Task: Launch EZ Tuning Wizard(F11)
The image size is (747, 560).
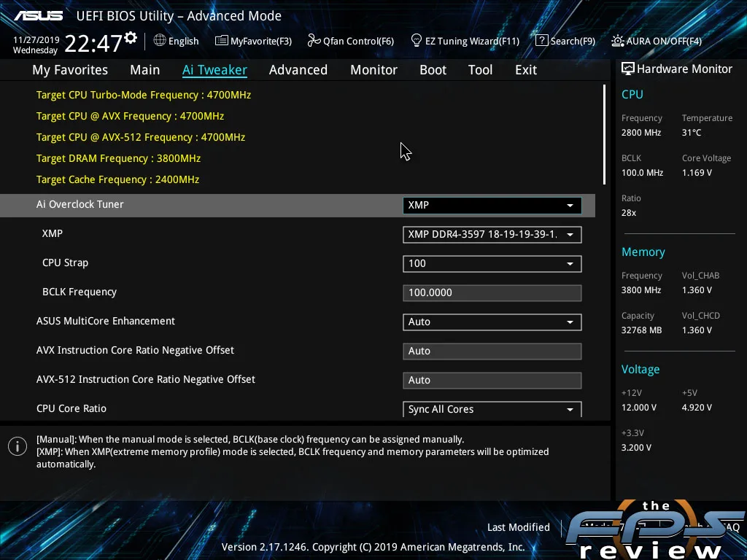Action: click(472, 41)
